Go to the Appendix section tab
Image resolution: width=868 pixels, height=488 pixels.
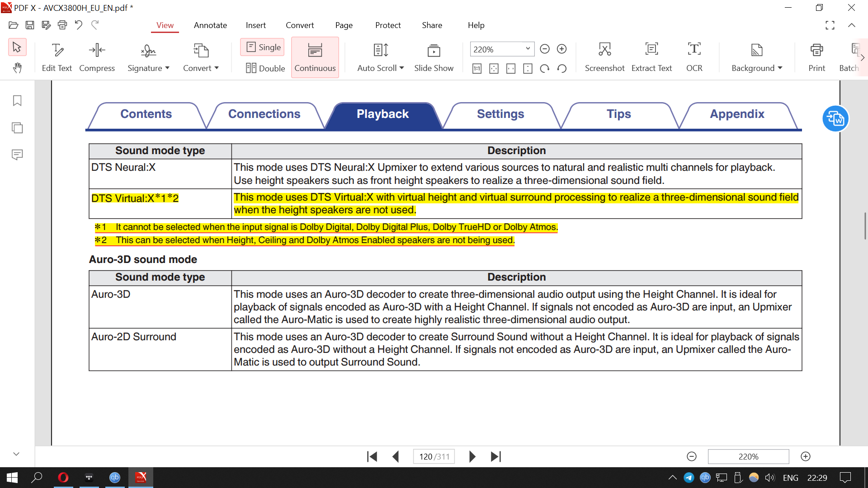737,114
